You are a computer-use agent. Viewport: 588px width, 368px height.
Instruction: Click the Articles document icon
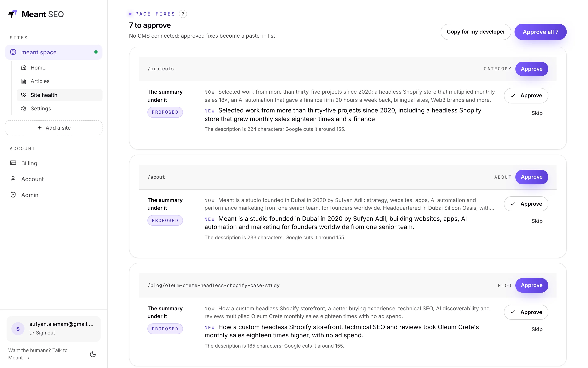23,81
